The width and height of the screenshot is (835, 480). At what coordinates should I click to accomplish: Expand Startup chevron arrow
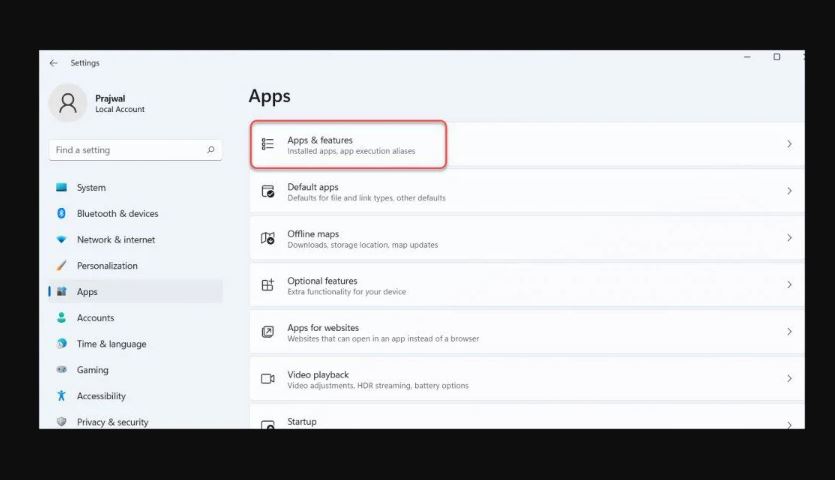(789, 424)
